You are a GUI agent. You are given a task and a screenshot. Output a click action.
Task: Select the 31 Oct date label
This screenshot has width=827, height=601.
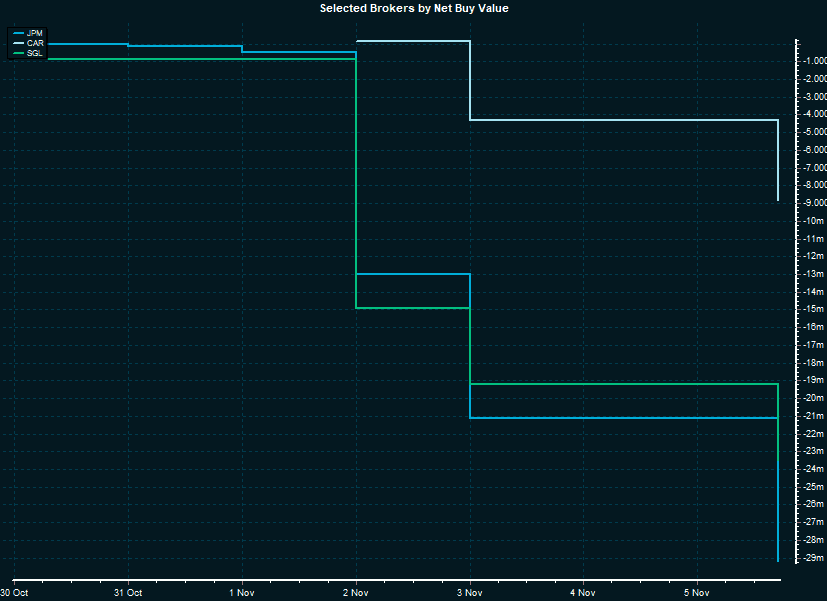(x=128, y=592)
